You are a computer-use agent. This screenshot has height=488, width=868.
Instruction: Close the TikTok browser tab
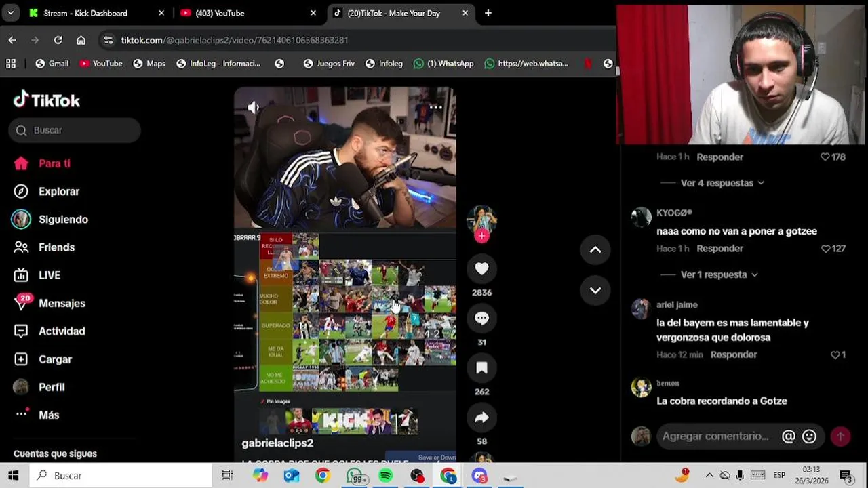pyautogui.click(x=465, y=13)
